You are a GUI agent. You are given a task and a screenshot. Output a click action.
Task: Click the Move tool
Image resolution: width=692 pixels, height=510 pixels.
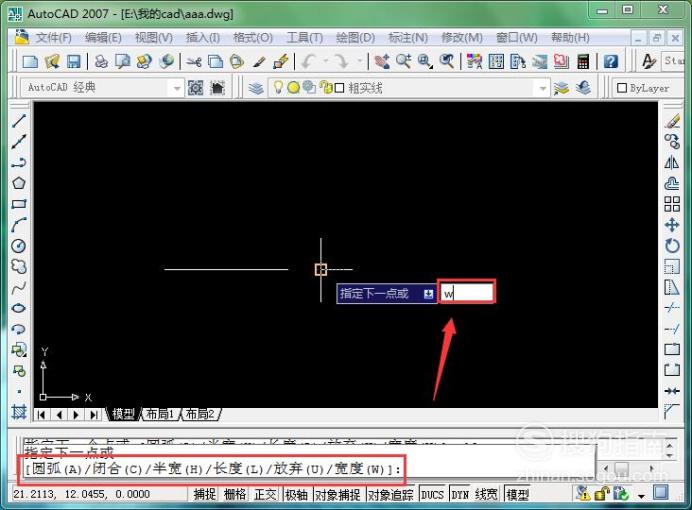tap(672, 225)
